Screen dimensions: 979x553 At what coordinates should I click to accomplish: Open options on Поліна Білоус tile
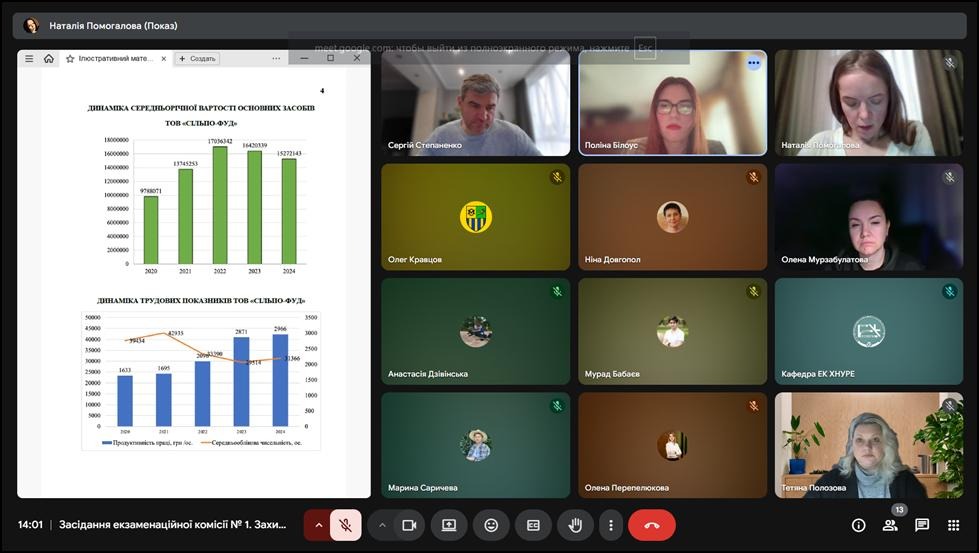754,63
